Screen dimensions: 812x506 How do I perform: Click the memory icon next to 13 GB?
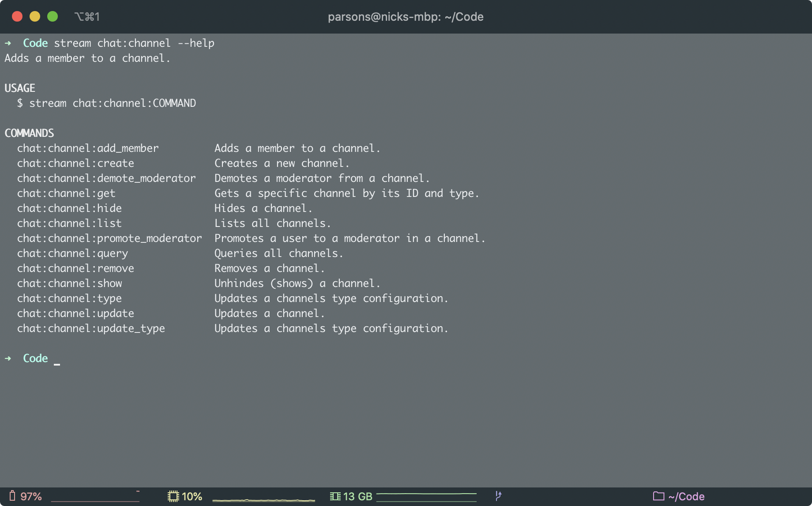tap(335, 495)
